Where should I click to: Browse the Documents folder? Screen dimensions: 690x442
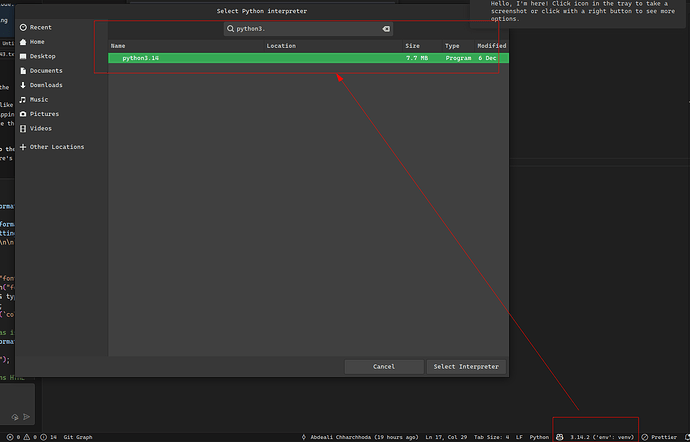[x=46, y=71]
